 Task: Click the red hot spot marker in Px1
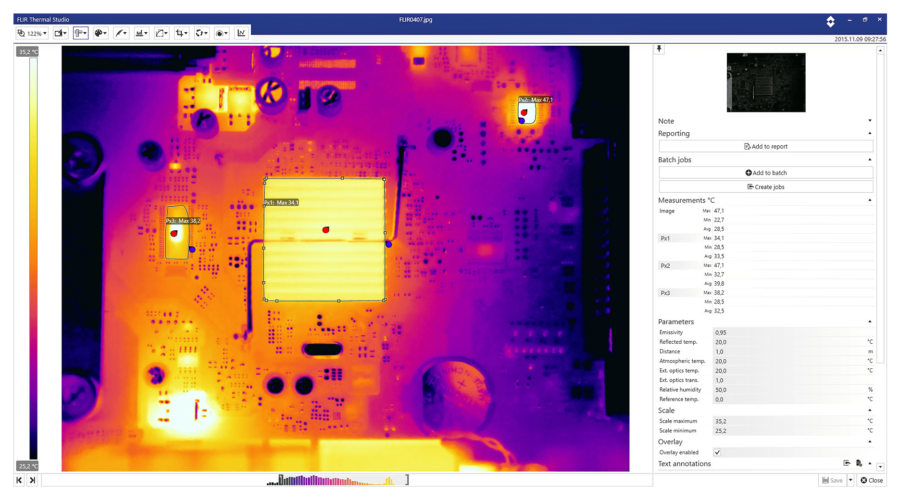point(325,230)
